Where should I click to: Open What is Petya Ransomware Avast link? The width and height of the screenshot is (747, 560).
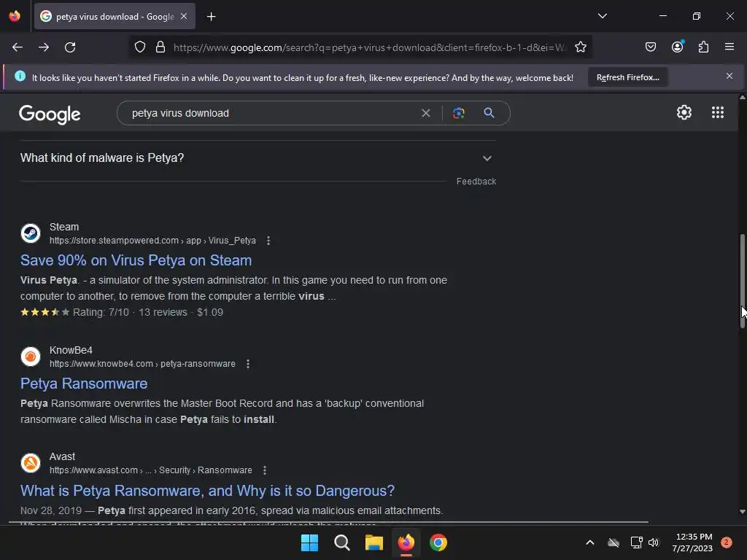click(x=207, y=491)
